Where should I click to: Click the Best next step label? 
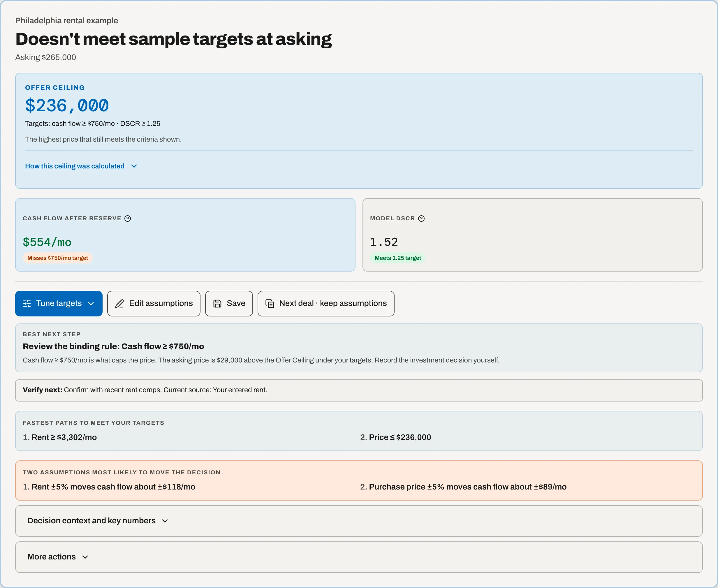[52, 334]
